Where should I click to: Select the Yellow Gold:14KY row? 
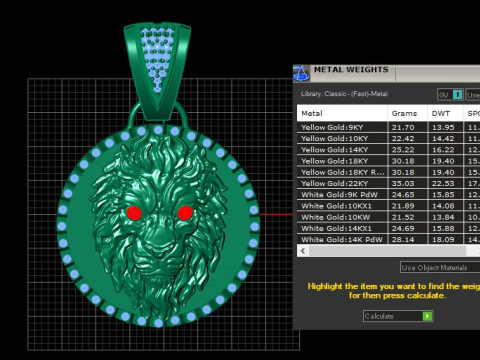pyautogui.click(x=388, y=150)
